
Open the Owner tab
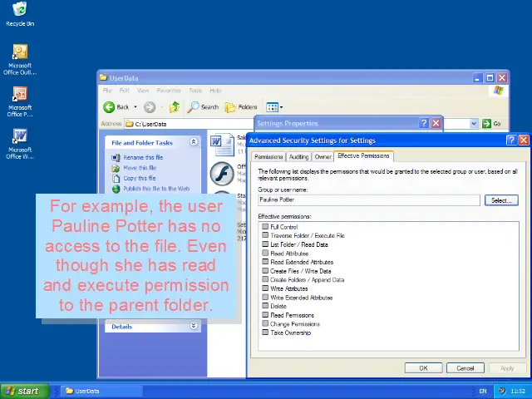pyautogui.click(x=323, y=156)
